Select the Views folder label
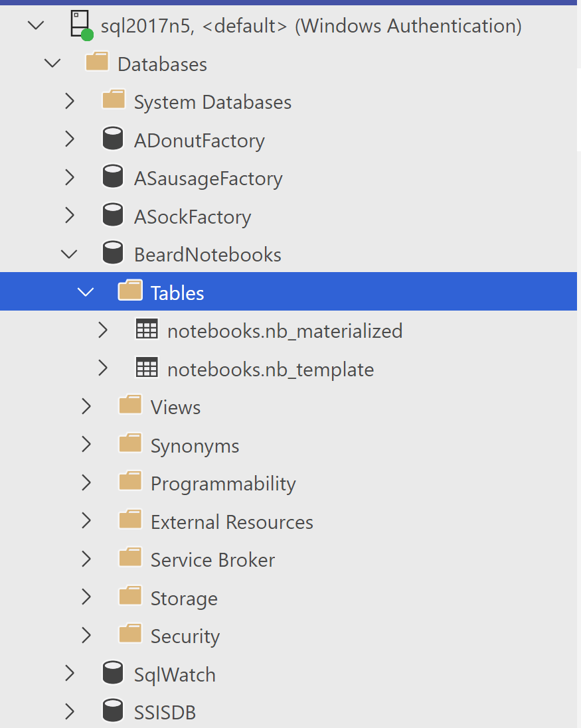Screen dimensions: 581x728 pos(175,407)
